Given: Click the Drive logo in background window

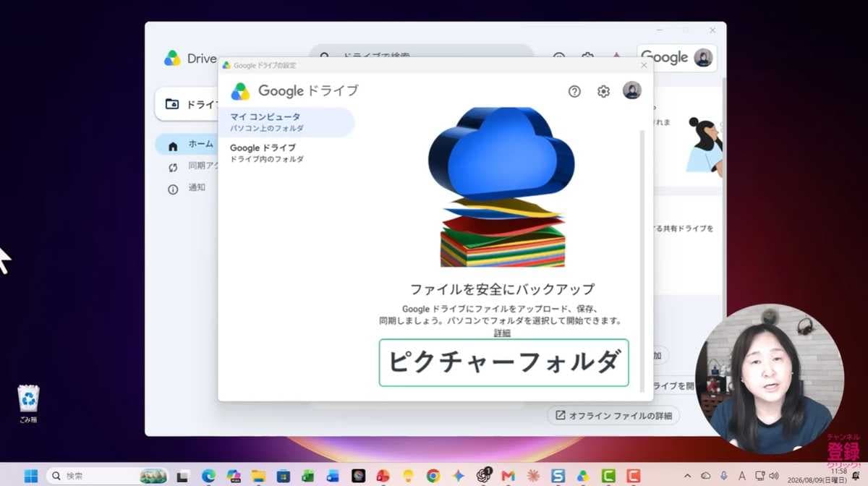Looking at the screenshot, I should (190, 59).
